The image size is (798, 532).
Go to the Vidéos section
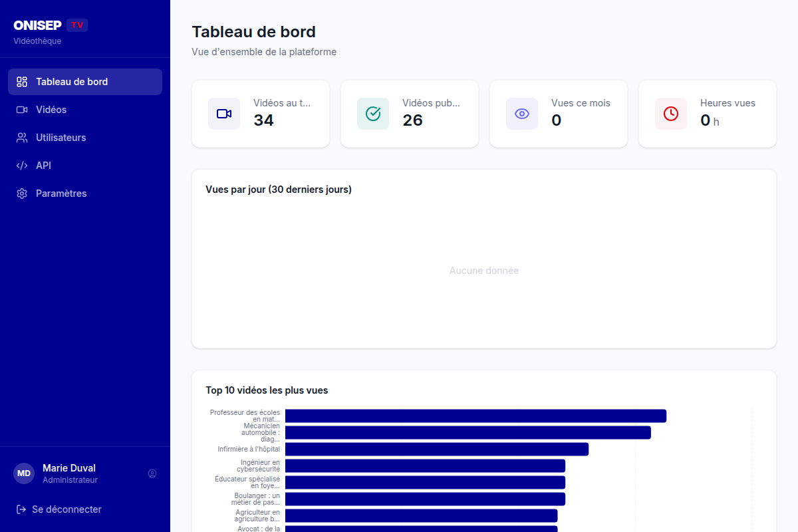click(85, 110)
